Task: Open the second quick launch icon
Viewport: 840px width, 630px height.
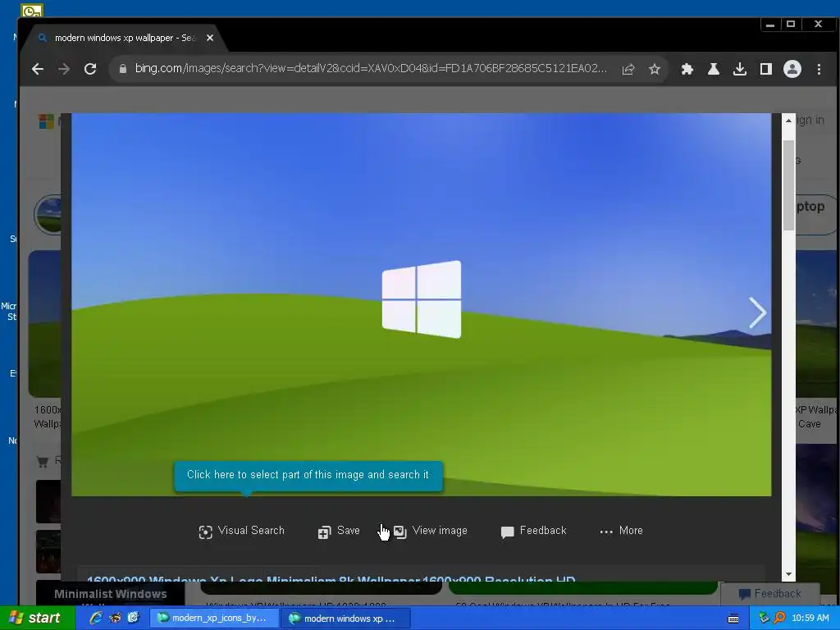Action: click(x=115, y=618)
